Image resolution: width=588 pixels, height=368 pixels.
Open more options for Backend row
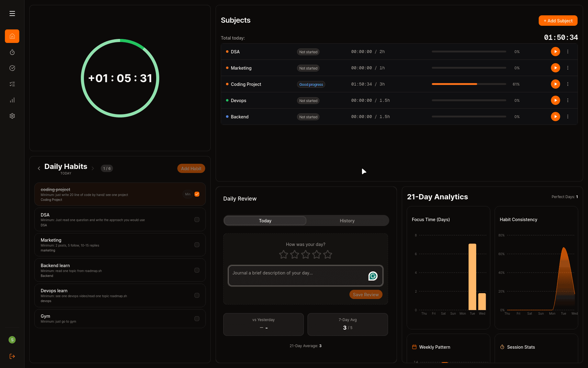[568, 117]
